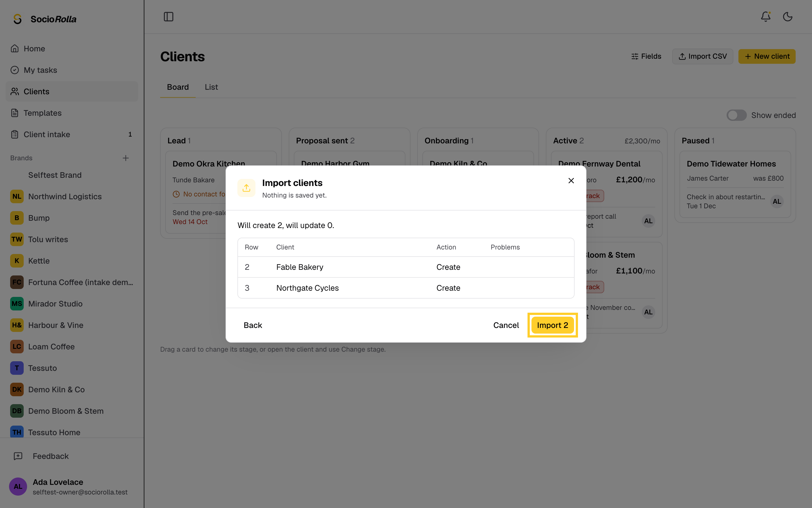
Task: Open Demo Kiln & Co brand
Action: (72, 389)
